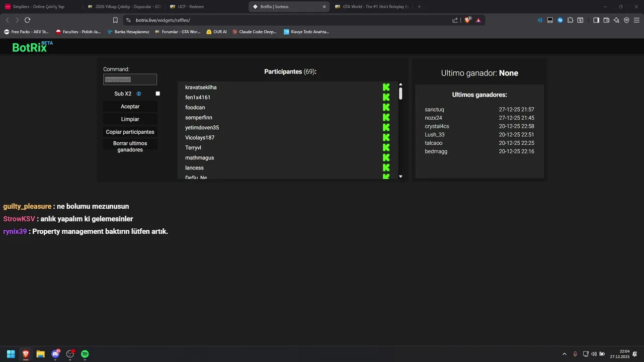Click the participants list scroll up arrow
The height and width of the screenshot is (362, 644).
pyautogui.click(x=400, y=84)
